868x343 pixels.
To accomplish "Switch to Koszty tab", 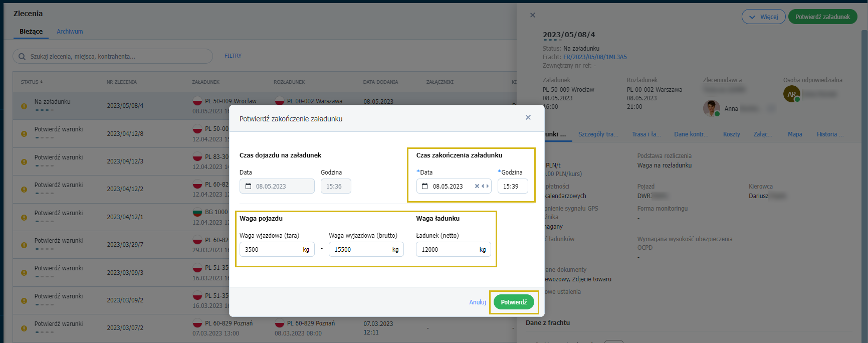I will 732,134.
